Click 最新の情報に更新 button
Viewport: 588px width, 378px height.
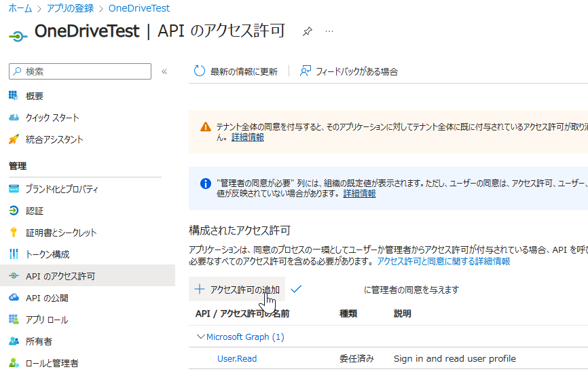pos(236,71)
